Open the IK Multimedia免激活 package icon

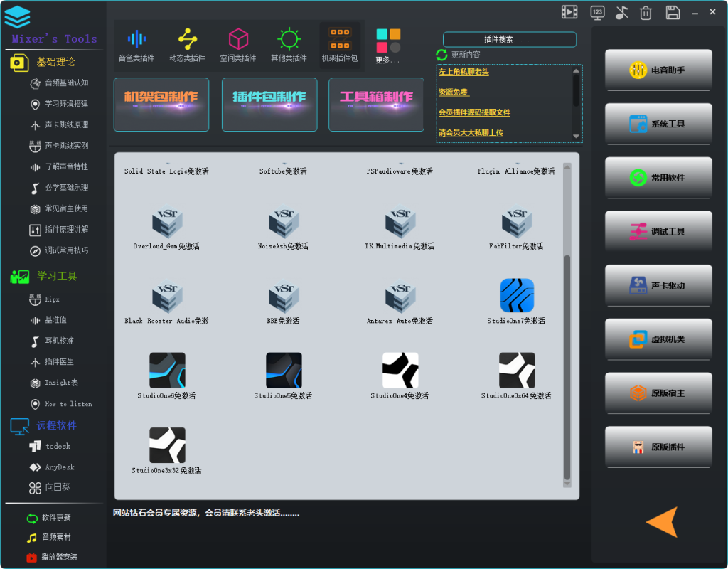tap(400, 221)
